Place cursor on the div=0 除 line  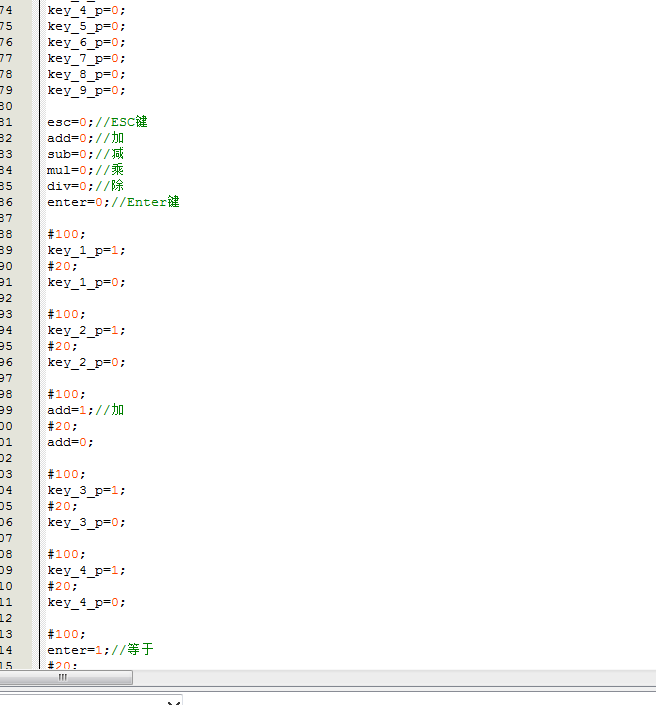pos(85,186)
